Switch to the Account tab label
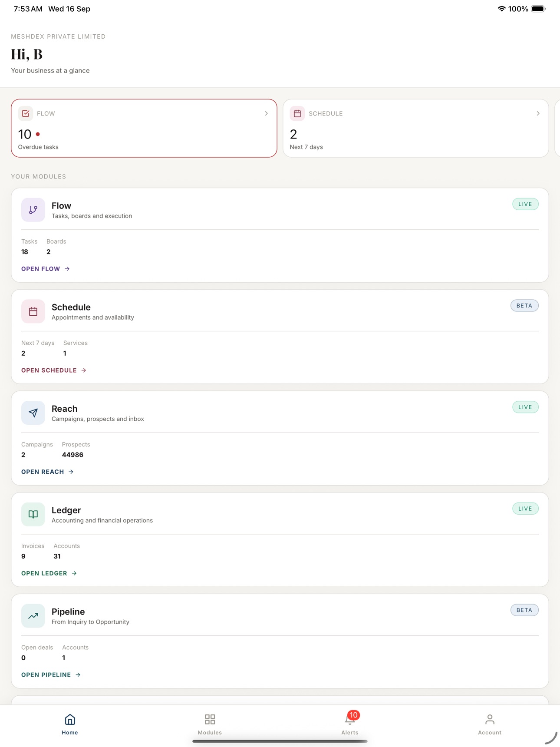 tap(490, 733)
